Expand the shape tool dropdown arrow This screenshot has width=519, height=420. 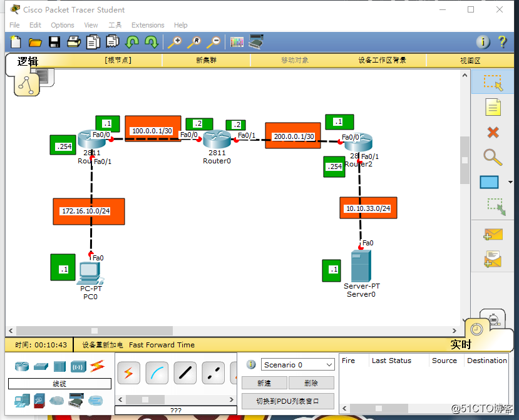pyautogui.click(x=510, y=182)
